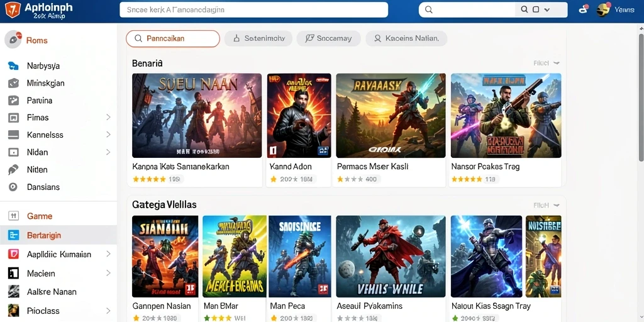Screen dimensions: 644x322
Task: Open the Permacs Mser Kasli title
Action: pos(372,167)
